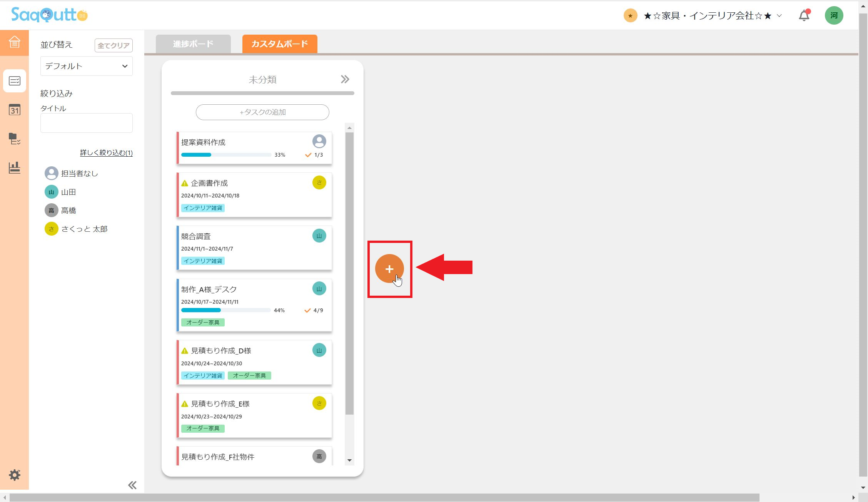Collapse the 未分類 column with the double chevron
Viewport: 868px width, 502px height.
pyautogui.click(x=345, y=80)
